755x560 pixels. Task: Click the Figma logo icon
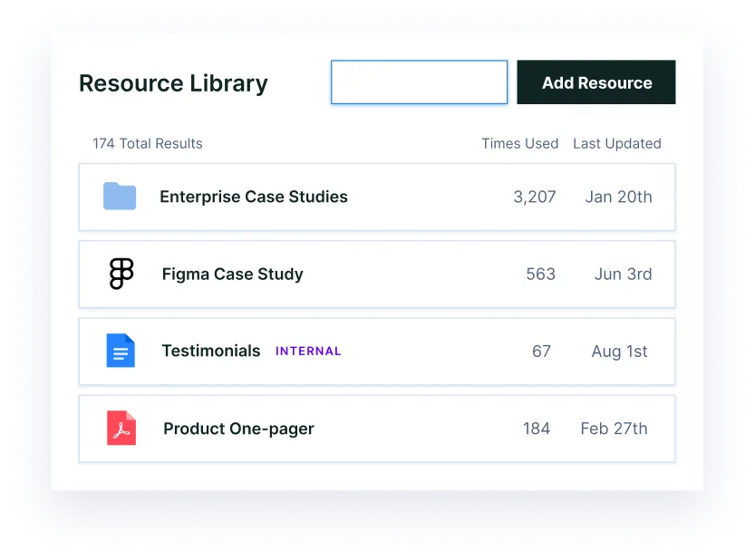click(x=121, y=274)
